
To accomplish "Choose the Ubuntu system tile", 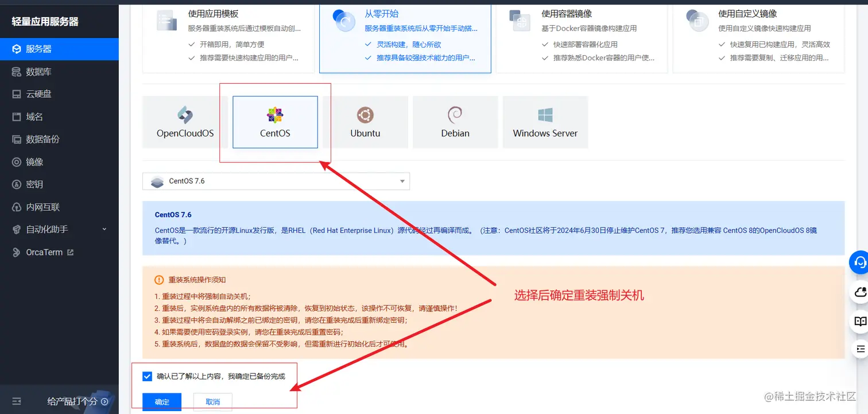I will 365,122.
